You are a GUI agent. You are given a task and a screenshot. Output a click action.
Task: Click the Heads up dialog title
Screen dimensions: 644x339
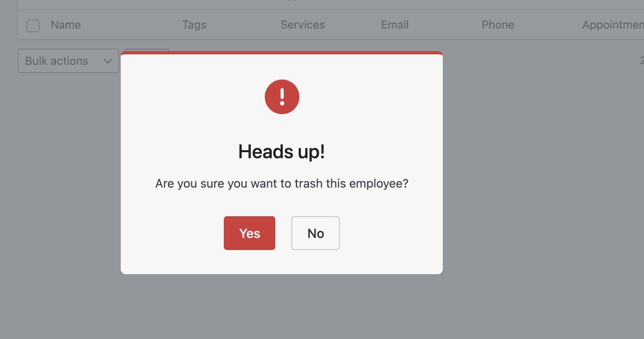281,152
